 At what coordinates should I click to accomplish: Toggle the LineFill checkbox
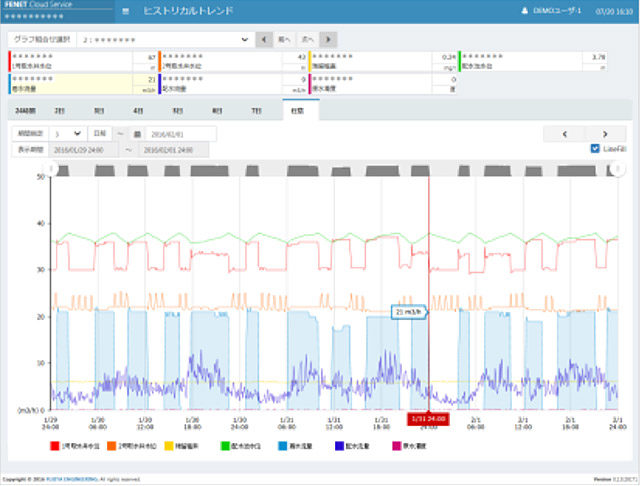pyautogui.click(x=595, y=149)
